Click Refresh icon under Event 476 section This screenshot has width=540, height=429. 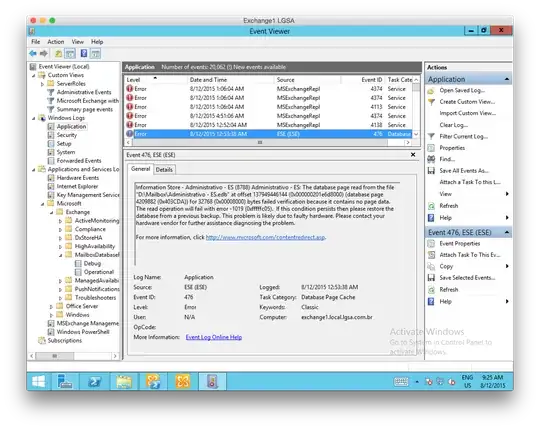431,290
